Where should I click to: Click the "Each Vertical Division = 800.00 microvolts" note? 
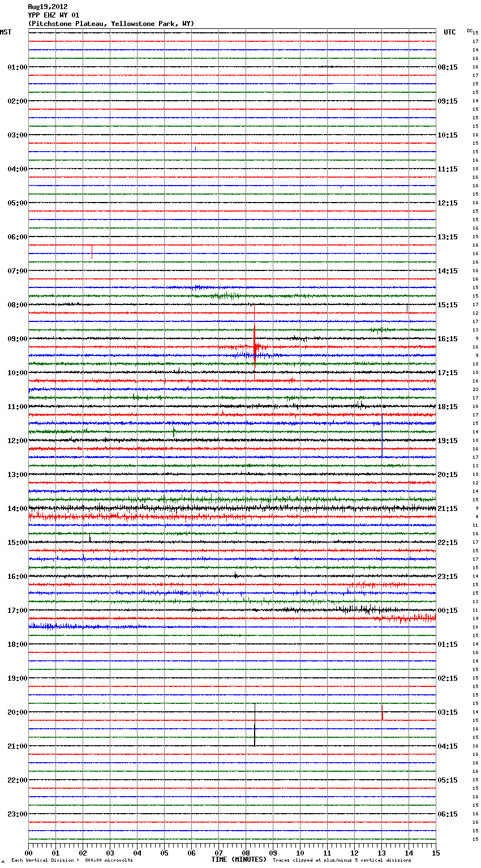click(72, 861)
